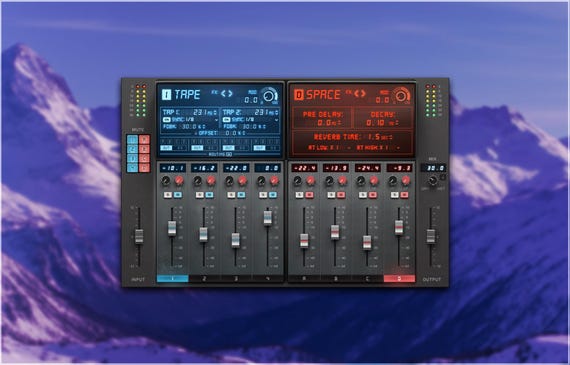Click the red knob under the -10.1 display
Viewport: 570px width, 365px height.
(x=179, y=180)
